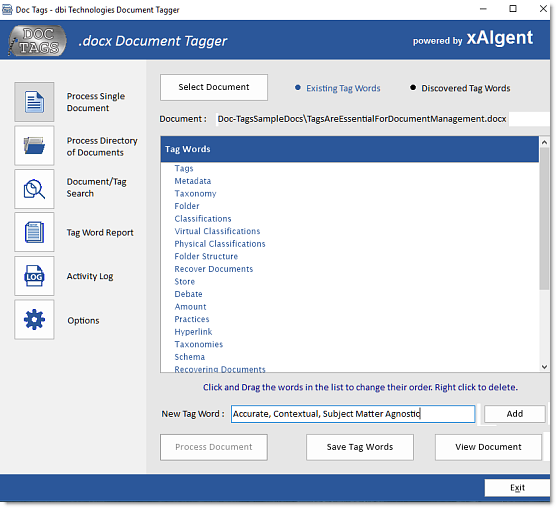Click the tag list scroll down arrow
The height and width of the screenshot is (508, 556).
tap(544, 367)
